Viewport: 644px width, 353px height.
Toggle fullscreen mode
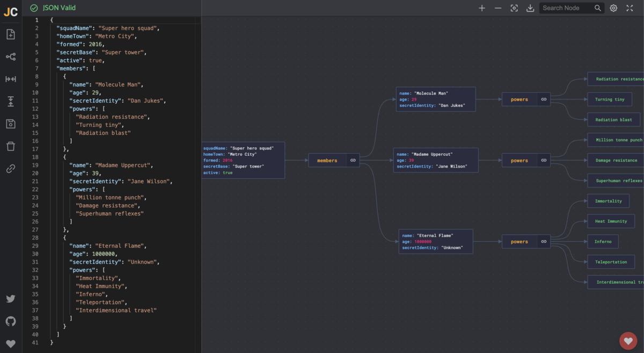[630, 8]
